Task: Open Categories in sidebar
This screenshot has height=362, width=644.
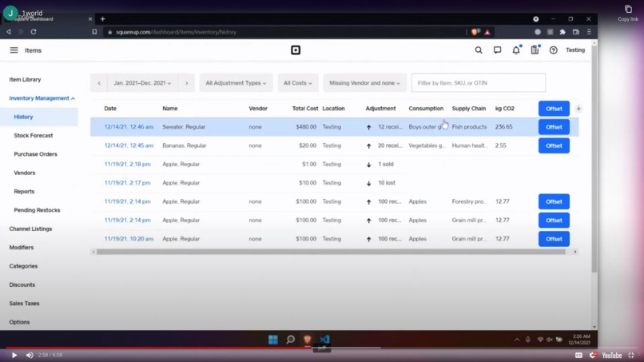Action: (x=23, y=266)
